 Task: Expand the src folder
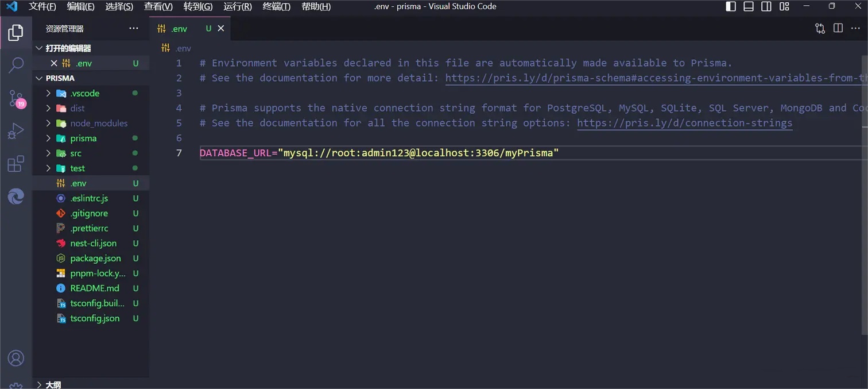point(76,153)
